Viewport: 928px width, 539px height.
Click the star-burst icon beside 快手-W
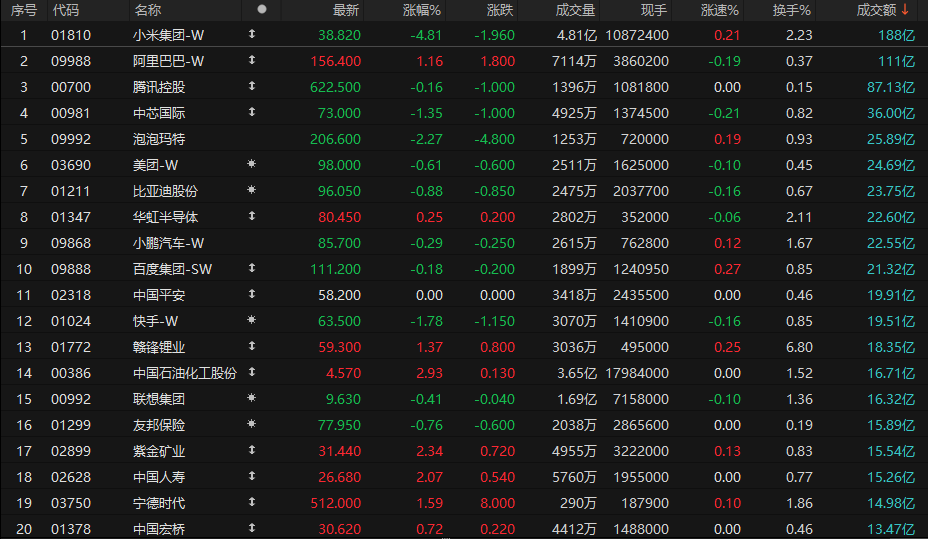tap(252, 321)
